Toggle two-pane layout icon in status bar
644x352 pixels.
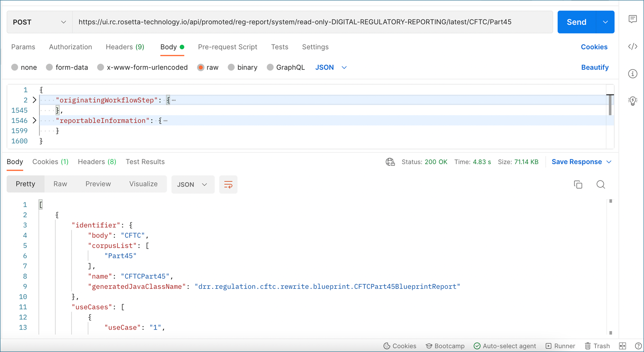tap(622, 346)
